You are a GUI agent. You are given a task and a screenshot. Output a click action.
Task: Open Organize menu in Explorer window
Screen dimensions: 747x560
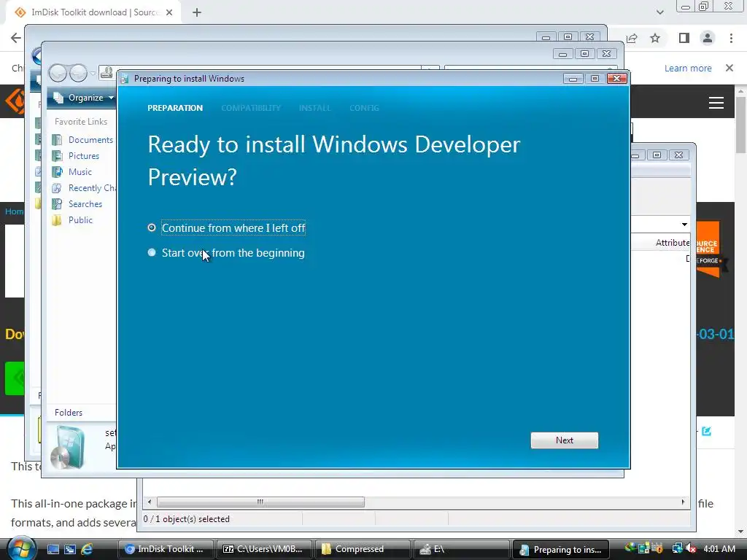(x=85, y=98)
